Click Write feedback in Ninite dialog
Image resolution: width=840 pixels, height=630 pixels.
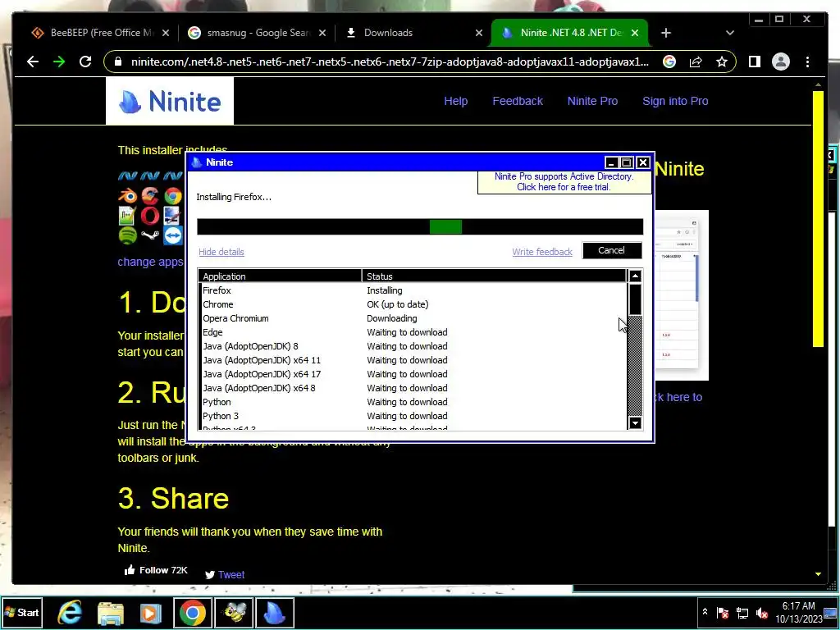(542, 252)
